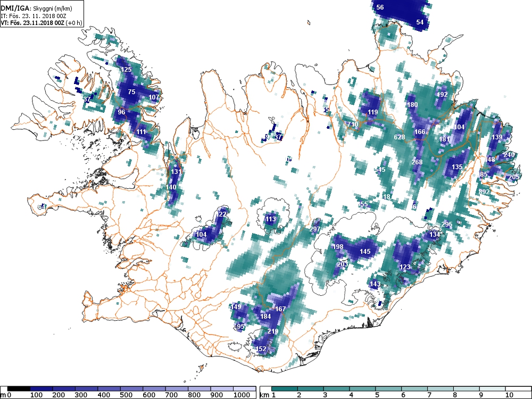Click the value 203 on the Vatnajökull glacier
This screenshot has height=399, width=532.
coord(343,264)
